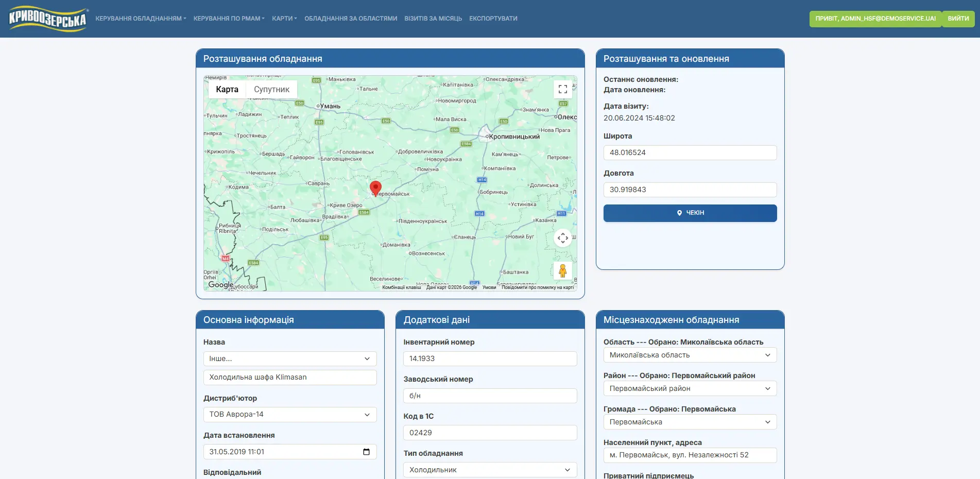The width and height of the screenshot is (980, 479).
Task: Switch map to Супутник view
Action: click(271, 89)
